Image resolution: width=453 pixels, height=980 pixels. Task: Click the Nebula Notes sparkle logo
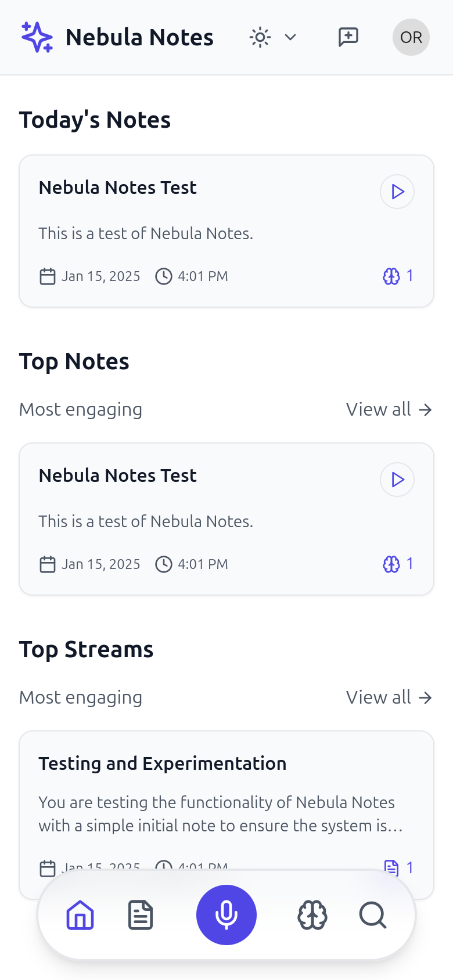pyautogui.click(x=37, y=37)
